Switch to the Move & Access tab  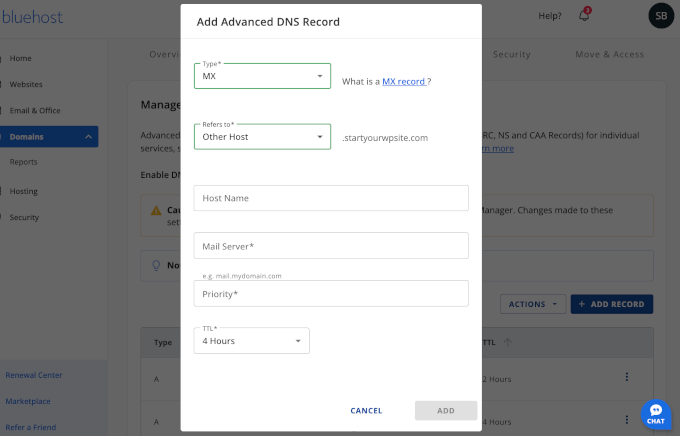click(x=610, y=54)
